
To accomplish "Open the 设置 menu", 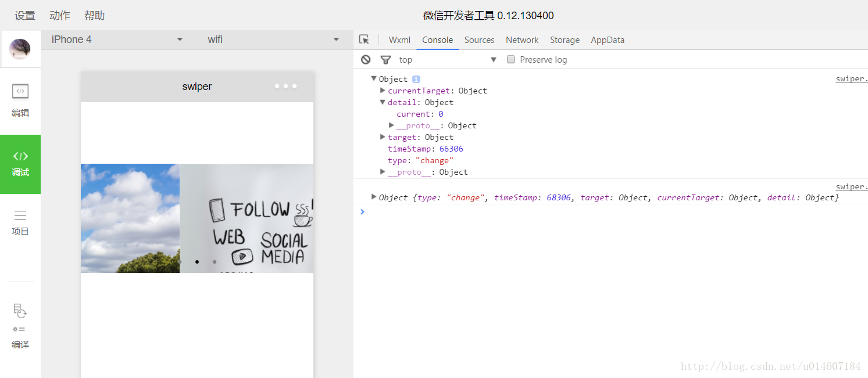I will 25,16.
